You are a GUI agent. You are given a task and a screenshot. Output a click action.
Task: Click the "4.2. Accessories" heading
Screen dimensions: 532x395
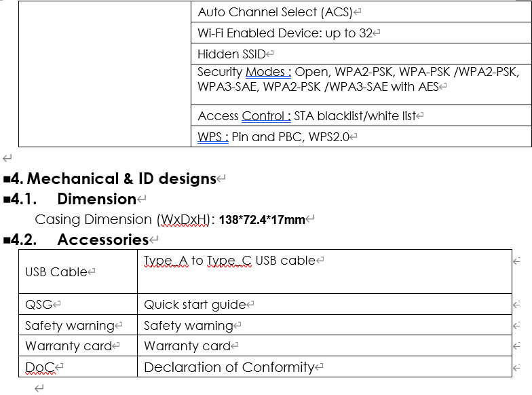(102, 240)
